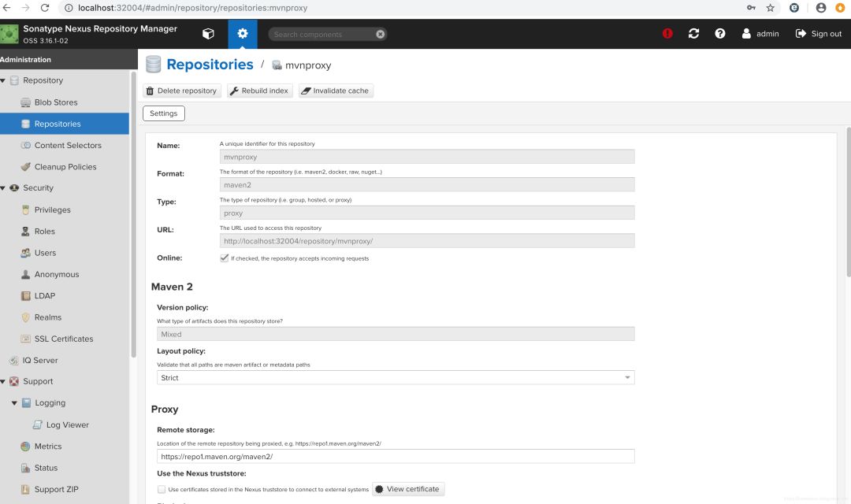The image size is (851, 504).
Task: Click the Blob Stores icon in sidebar
Action: pos(25,102)
